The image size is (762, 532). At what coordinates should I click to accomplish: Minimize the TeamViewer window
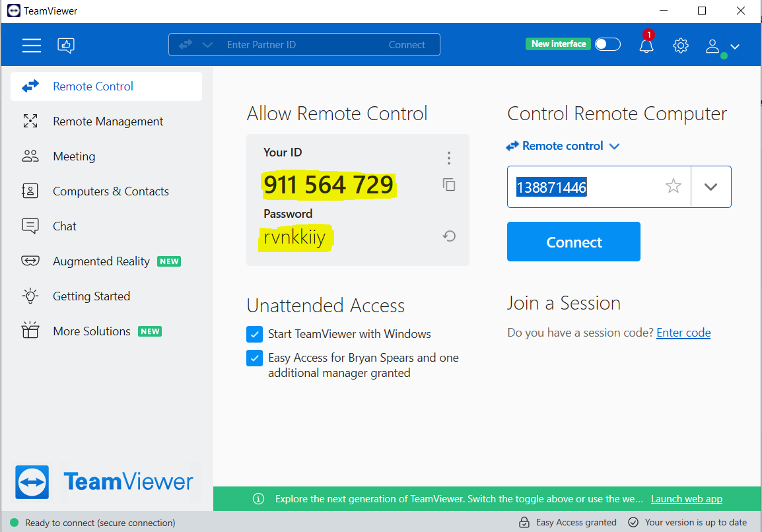tap(664, 11)
